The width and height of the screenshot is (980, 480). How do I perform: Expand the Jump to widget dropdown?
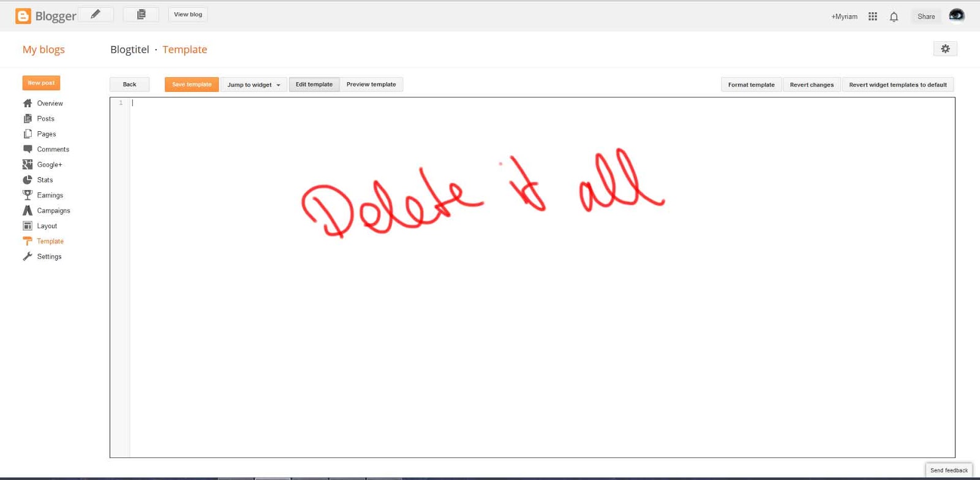tap(254, 85)
